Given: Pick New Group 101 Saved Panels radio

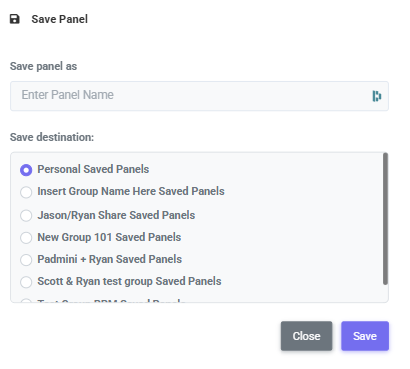Looking at the screenshot, I should point(26,237).
